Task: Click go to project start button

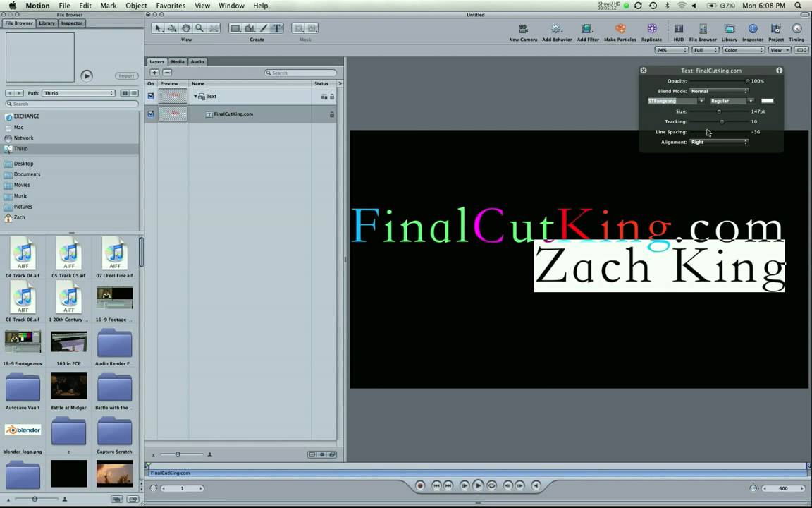Action: [x=436, y=485]
